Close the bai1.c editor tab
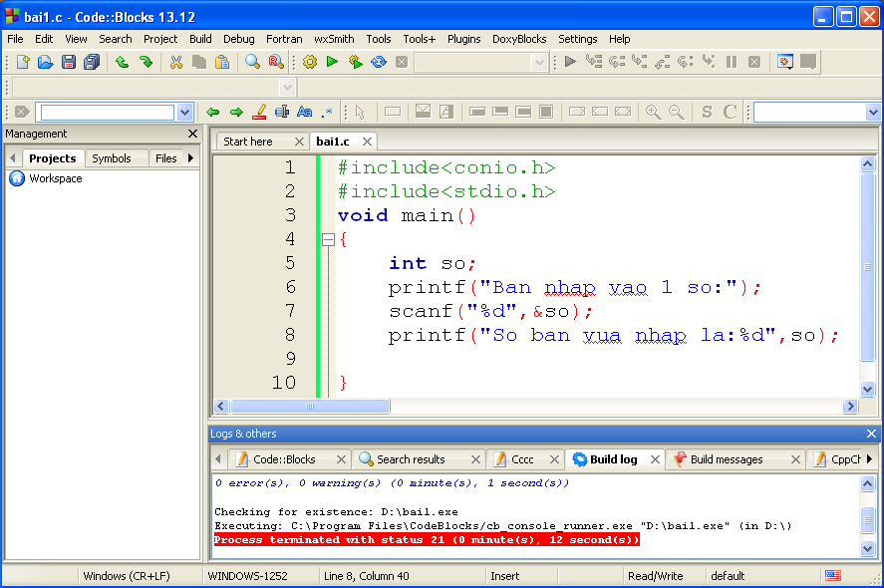The image size is (884, 588). [x=367, y=142]
